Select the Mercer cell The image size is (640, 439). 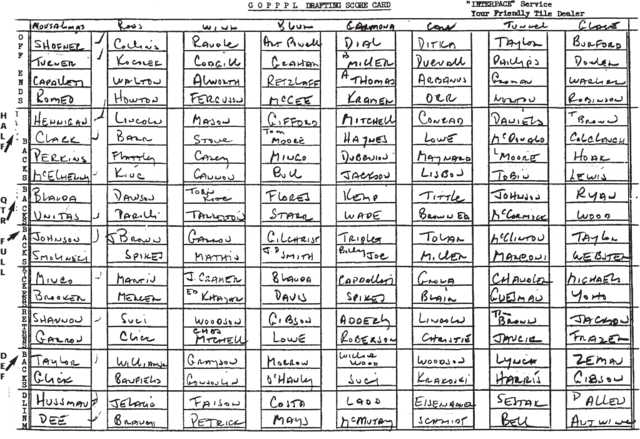pyautogui.click(x=138, y=295)
